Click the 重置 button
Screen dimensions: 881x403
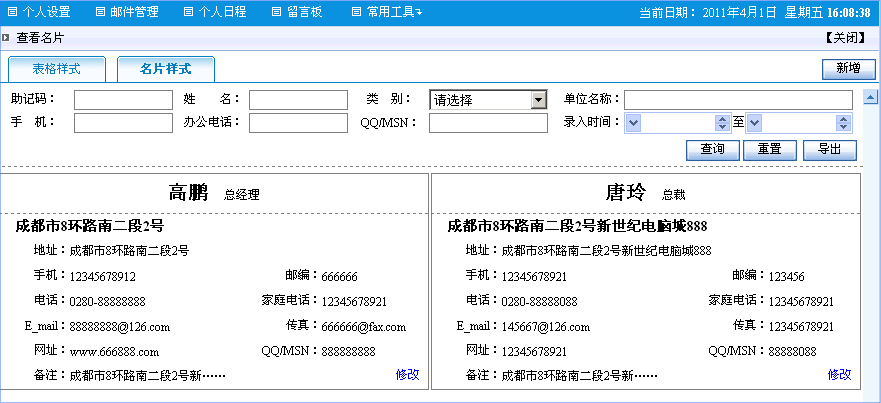770,150
